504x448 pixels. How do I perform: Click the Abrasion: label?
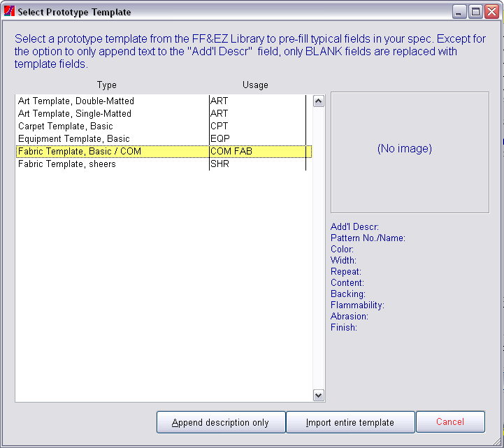coord(349,316)
